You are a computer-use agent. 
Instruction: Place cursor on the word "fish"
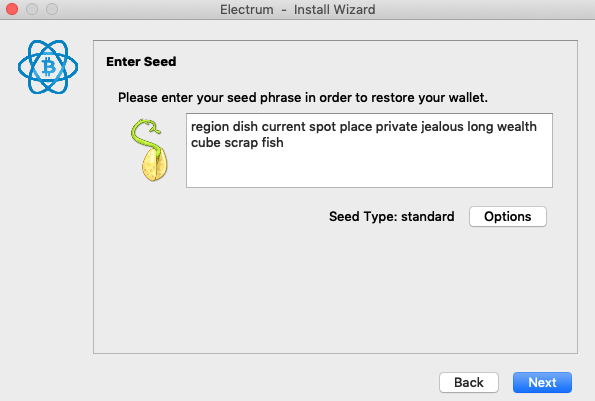point(272,143)
